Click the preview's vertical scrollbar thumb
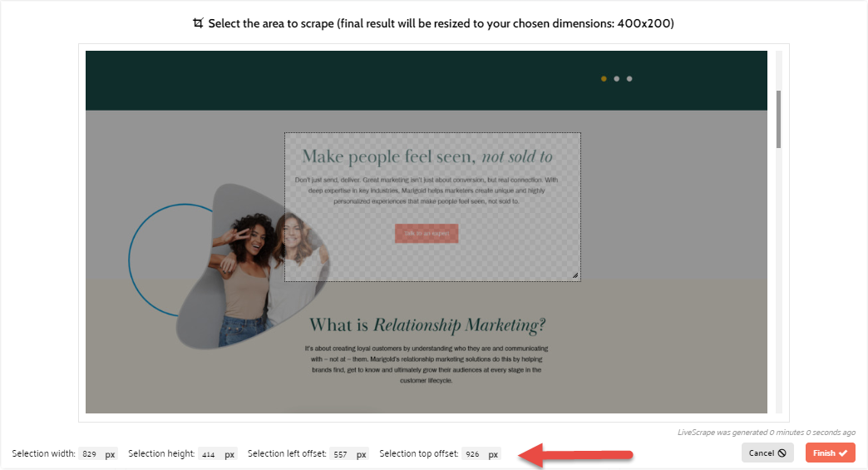The image size is (868, 470). 778,119
